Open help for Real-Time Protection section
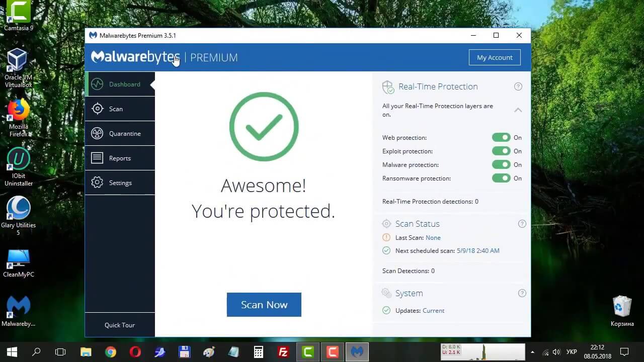 [518, 86]
